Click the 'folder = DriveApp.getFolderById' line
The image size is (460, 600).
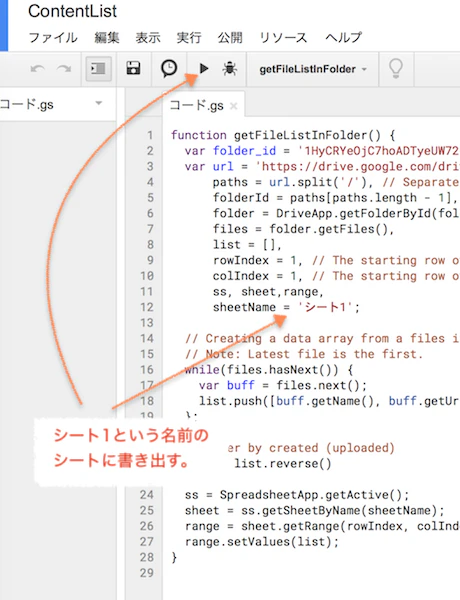tap(336, 214)
